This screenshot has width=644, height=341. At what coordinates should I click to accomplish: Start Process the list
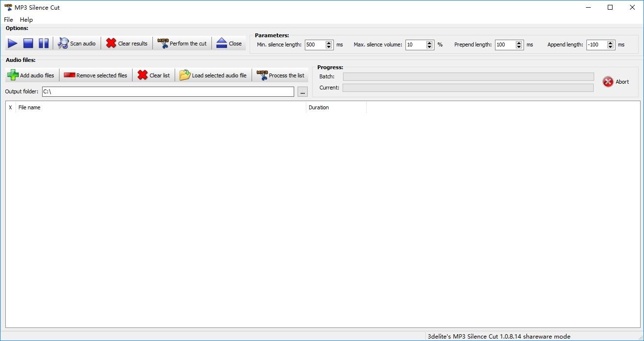pos(280,75)
